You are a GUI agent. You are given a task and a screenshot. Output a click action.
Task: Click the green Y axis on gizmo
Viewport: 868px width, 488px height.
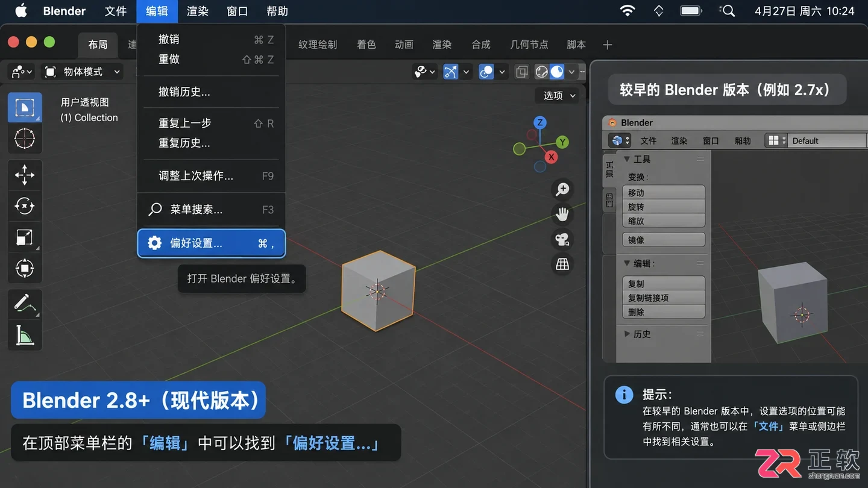562,142
